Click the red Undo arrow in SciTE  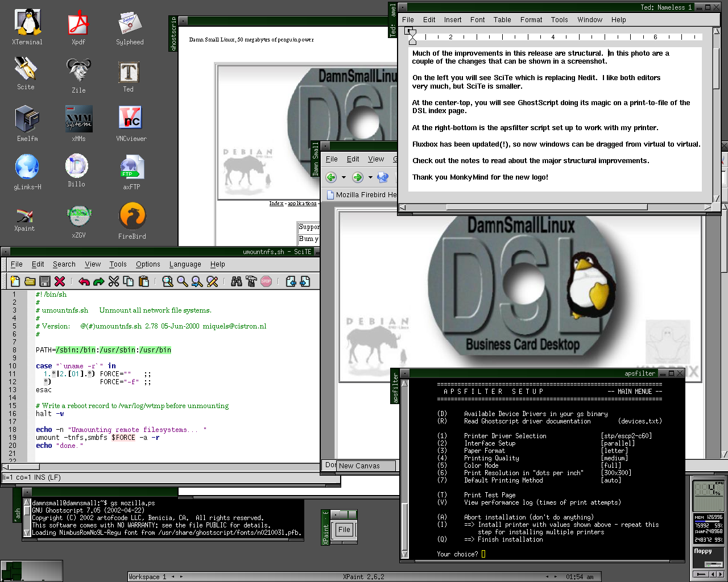point(84,281)
